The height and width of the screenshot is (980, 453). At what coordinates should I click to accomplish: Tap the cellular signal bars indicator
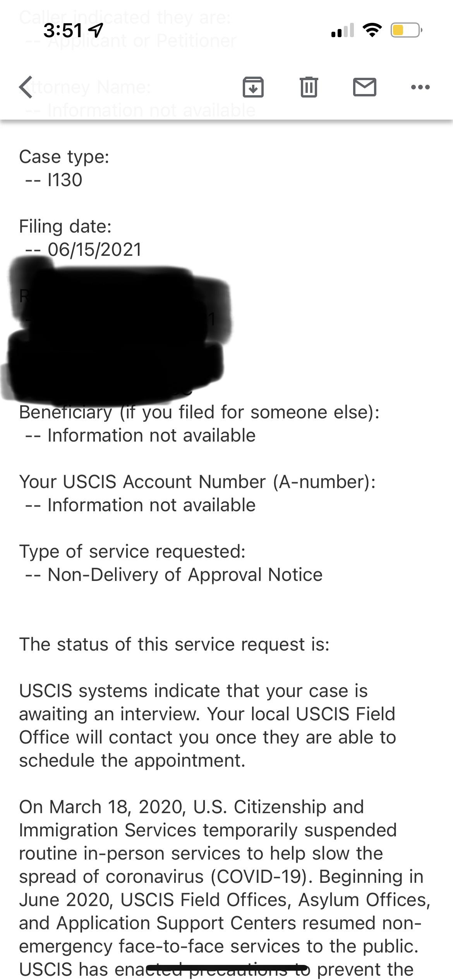click(342, 31)
